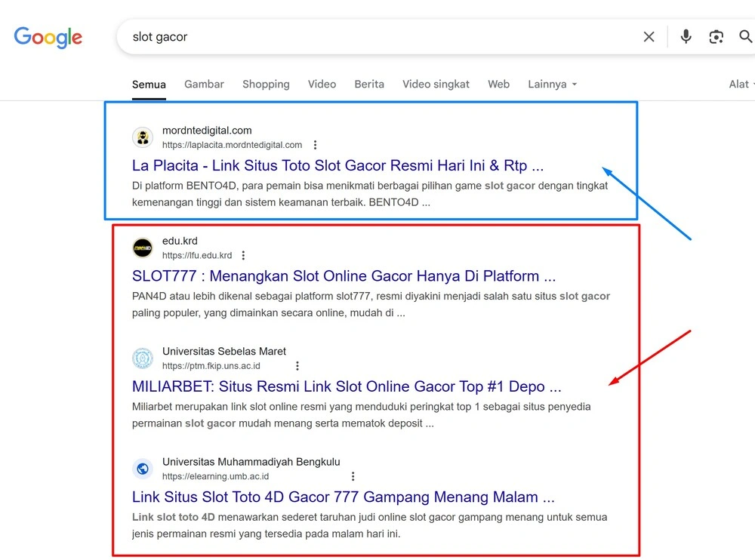
Task: Click the Google logo
Action: click(x=48, y=37)
